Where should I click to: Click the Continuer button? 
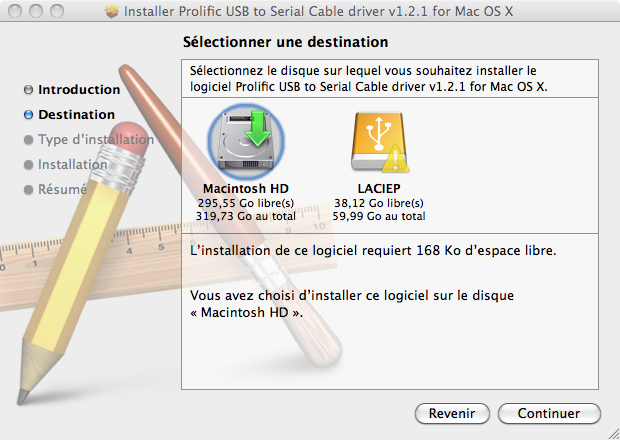tap(549, 413)
